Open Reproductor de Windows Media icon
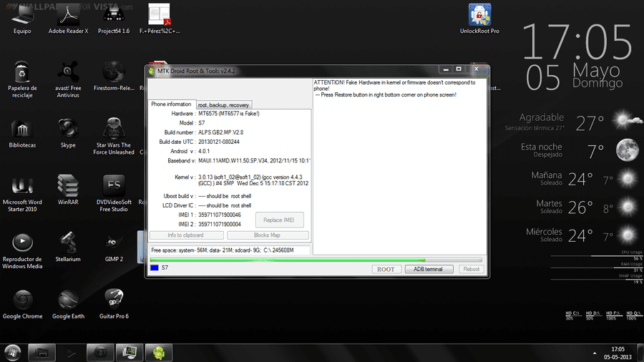Viewport: 644px width, 362px height. [22, 251]
